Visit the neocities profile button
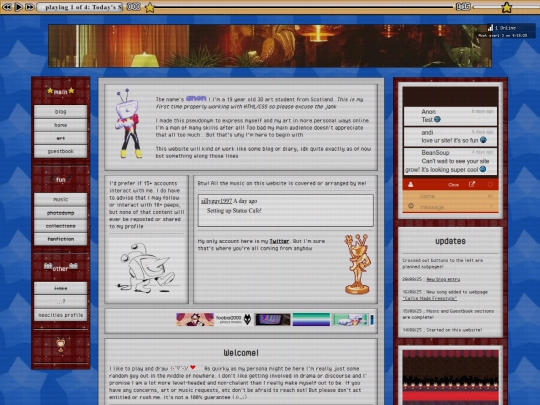Screen dimensions: 540x405 click(x=61, y=315)
